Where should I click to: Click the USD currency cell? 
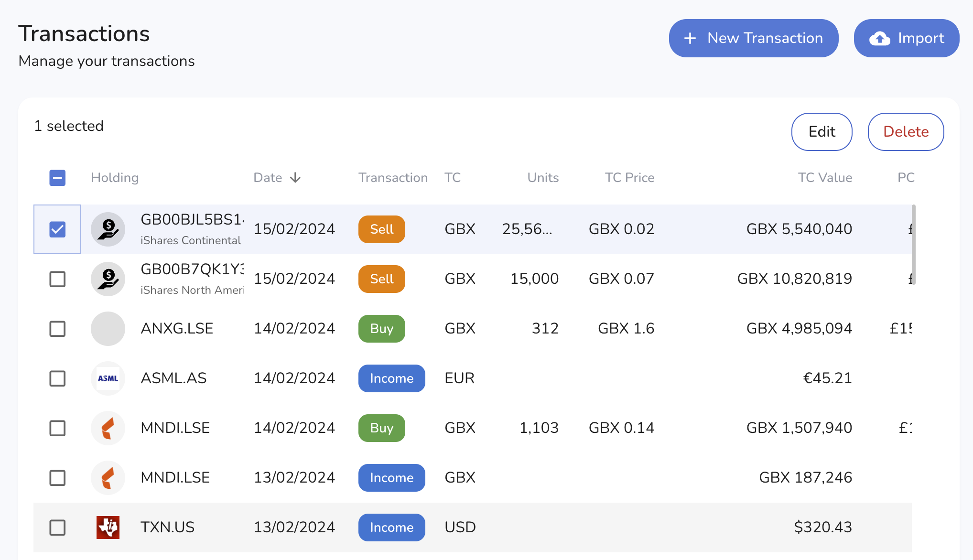pyautogui.click(x=460, y=528)
